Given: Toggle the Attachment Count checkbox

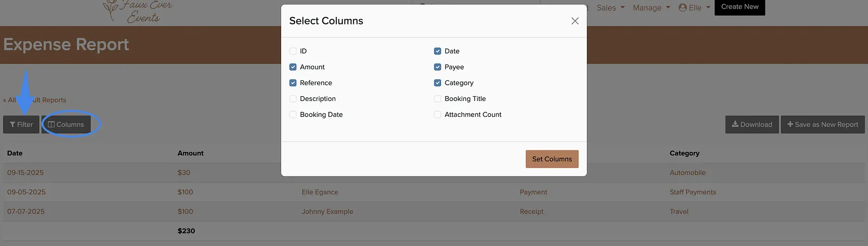Looking at the screenshot, I should click(x=437, y=115).
